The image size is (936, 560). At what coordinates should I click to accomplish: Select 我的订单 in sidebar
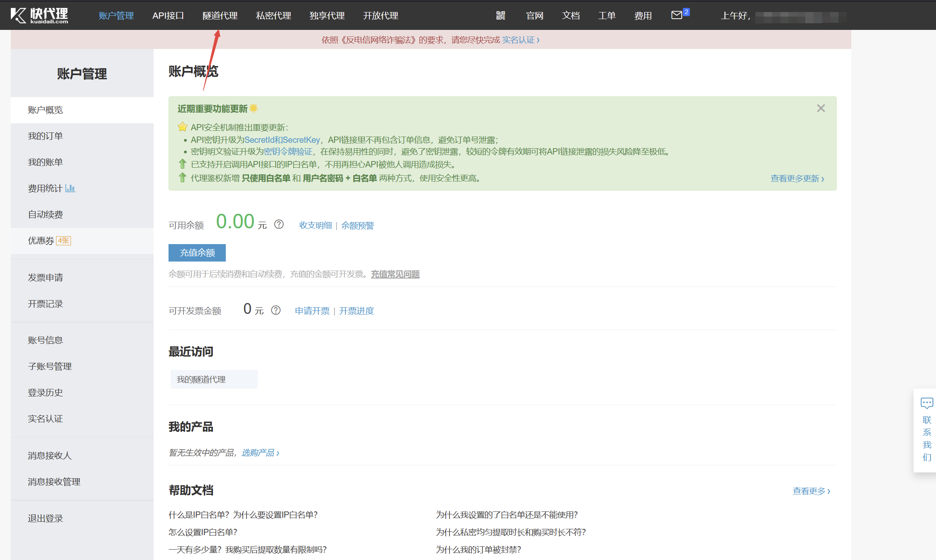pos(82,136)
